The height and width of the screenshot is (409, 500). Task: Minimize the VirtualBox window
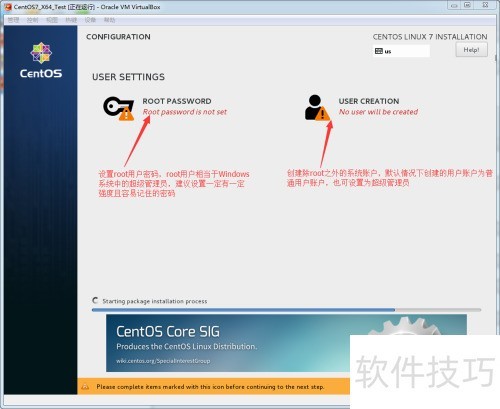[454, 5]
